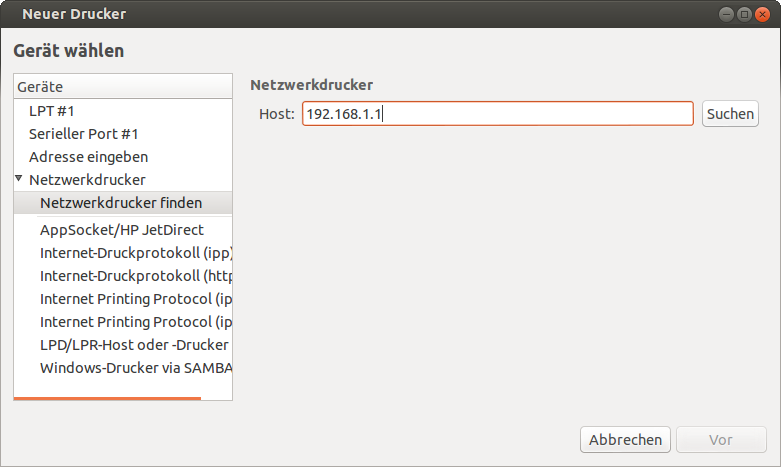Collapse the Netzwerkdrucker tree arrow

pyautogui.click(x=19, y=178)
